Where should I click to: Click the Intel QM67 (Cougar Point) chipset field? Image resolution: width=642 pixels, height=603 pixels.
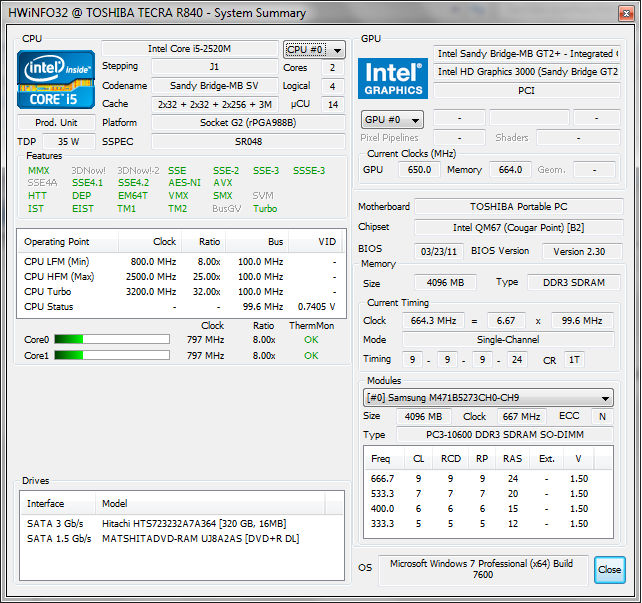(519, 228)
